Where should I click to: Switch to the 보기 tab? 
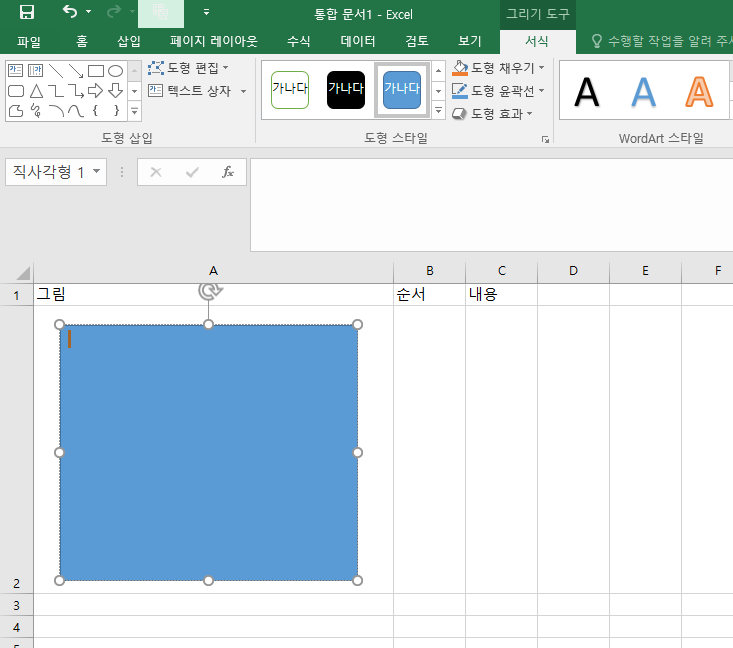click(470, 42)
